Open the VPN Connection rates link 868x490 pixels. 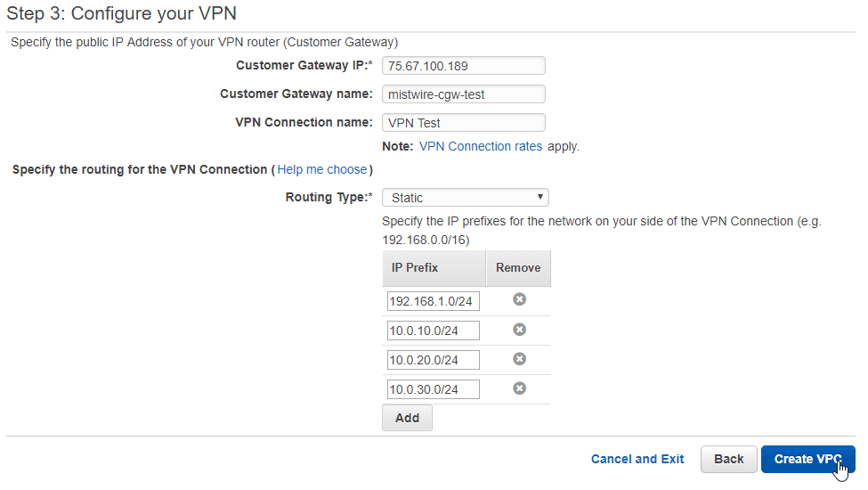click(x=481, y=146)
